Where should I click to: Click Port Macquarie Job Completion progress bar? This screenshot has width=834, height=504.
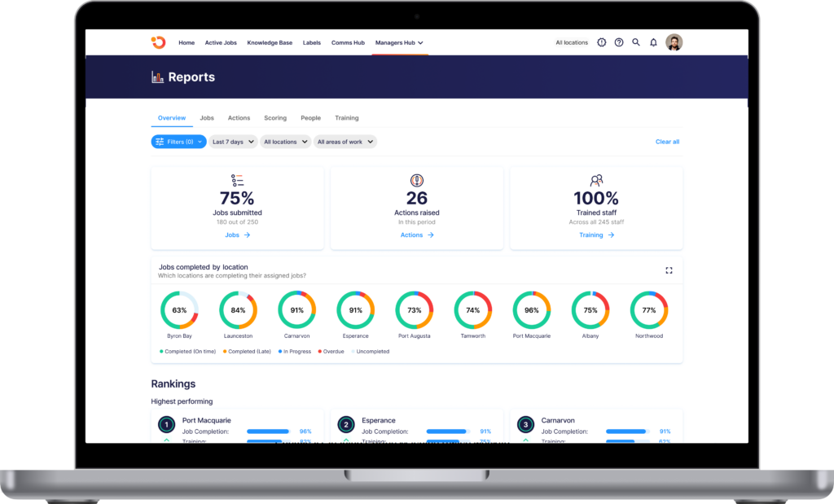tap(268, 432)
